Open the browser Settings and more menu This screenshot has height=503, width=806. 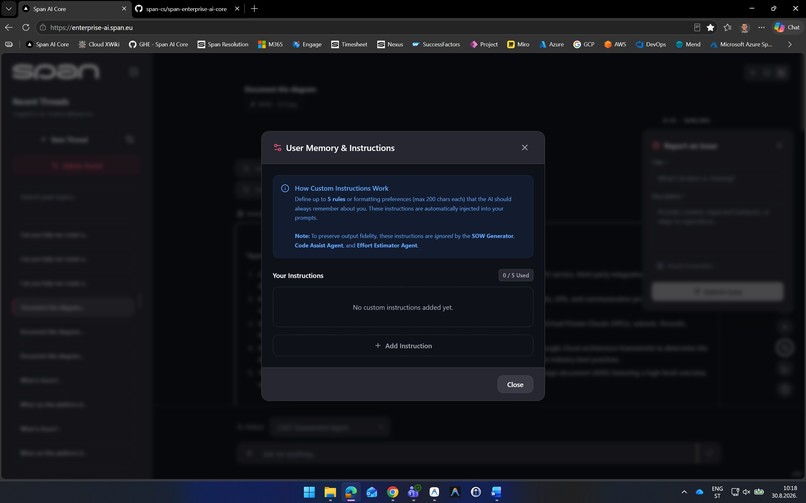(x=761, y=27)
